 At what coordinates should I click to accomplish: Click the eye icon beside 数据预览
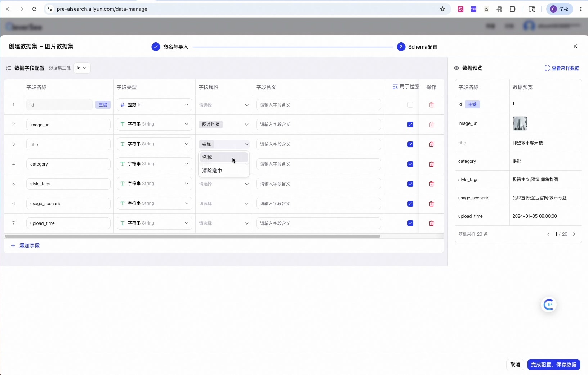(x=456, y=68)
